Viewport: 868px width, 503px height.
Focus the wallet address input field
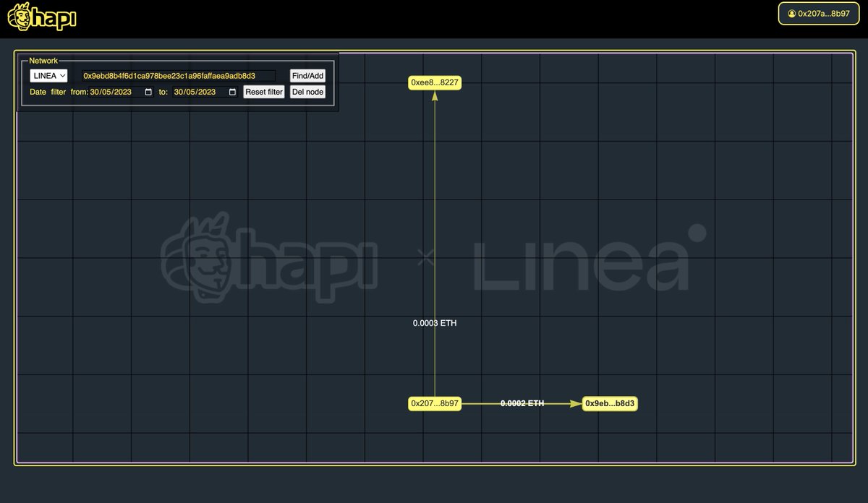[x=179, y=75]
